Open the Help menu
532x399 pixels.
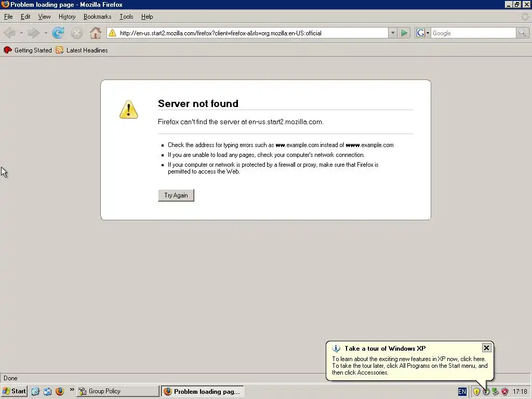(x=147, y=17)
